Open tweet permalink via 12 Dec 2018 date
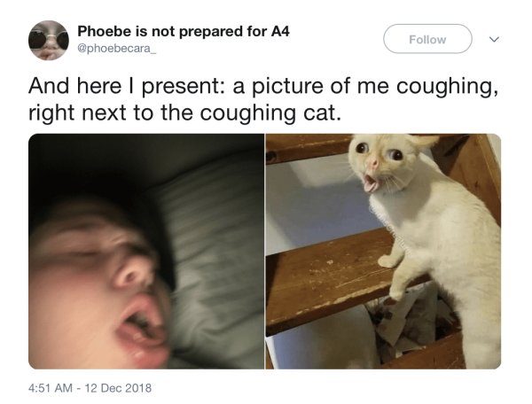This screenshot has width=532, height=404. tap(118, 388)
